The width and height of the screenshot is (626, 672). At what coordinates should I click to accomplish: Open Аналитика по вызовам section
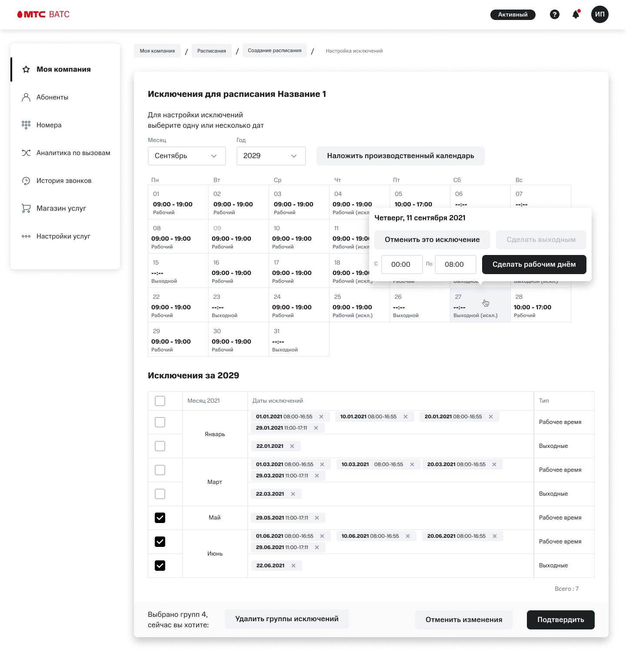[73, 152]
